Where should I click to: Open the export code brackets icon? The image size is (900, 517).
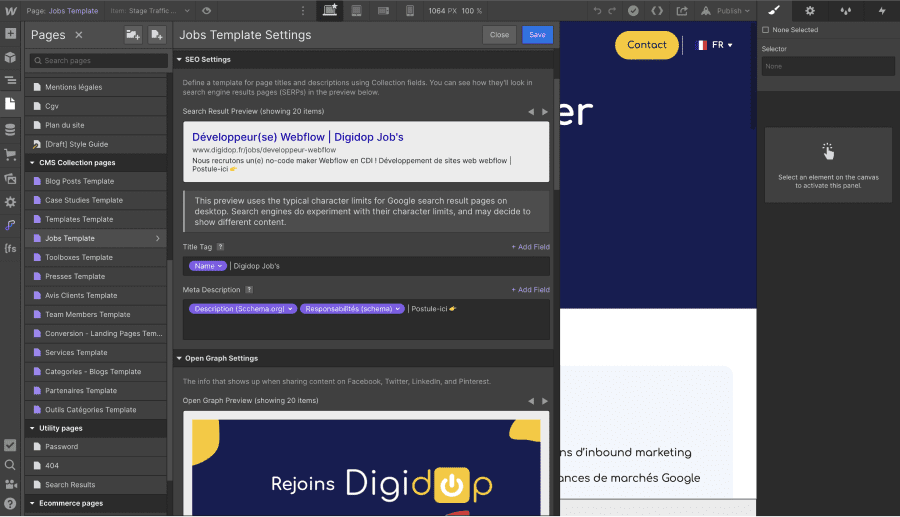click(x=657, y=10)
